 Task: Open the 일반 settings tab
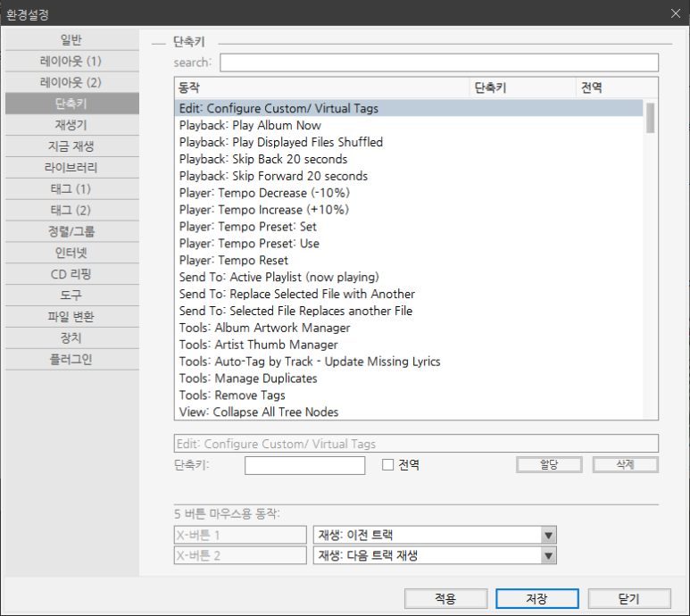coord(72,40)
